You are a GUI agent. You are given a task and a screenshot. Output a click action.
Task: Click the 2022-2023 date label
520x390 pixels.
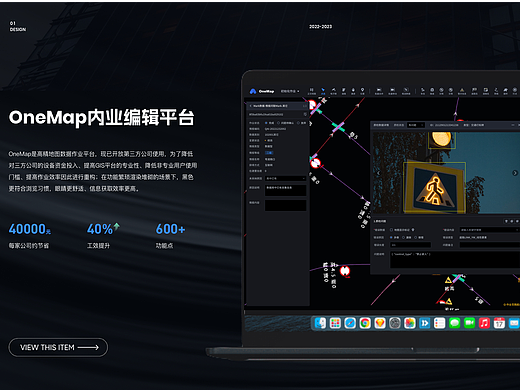click(320, 27)
